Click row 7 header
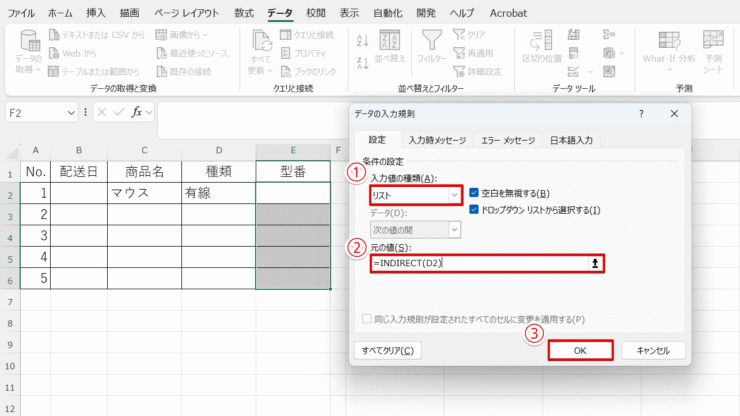The width and height of the screenshot is (740, 416). click(x=10, y=302)
